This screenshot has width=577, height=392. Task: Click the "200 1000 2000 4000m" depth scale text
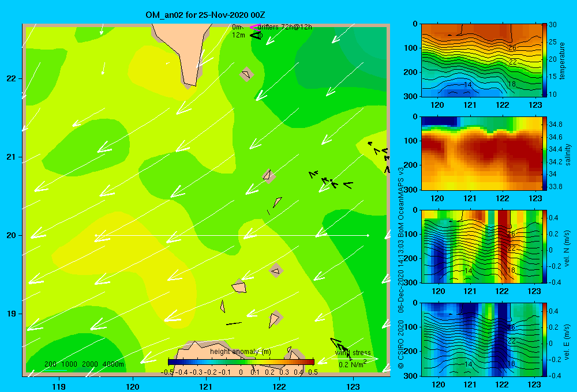[x=84, y=364]
